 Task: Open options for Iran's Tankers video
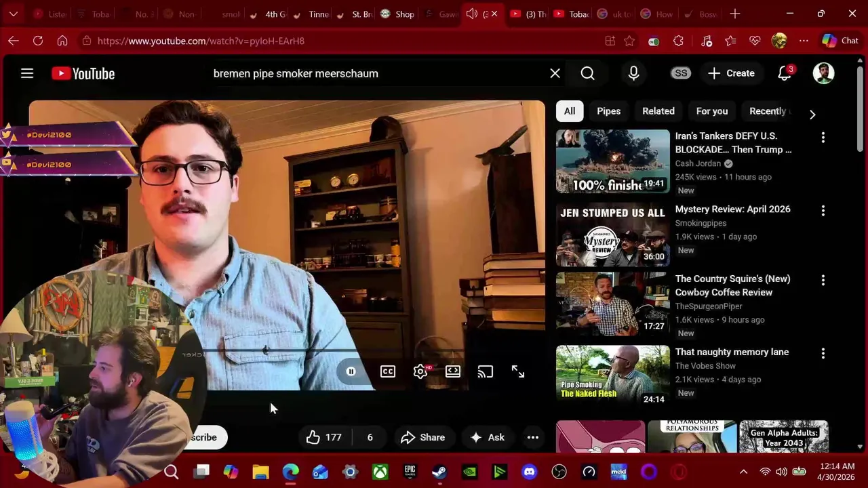pos(823,138)
